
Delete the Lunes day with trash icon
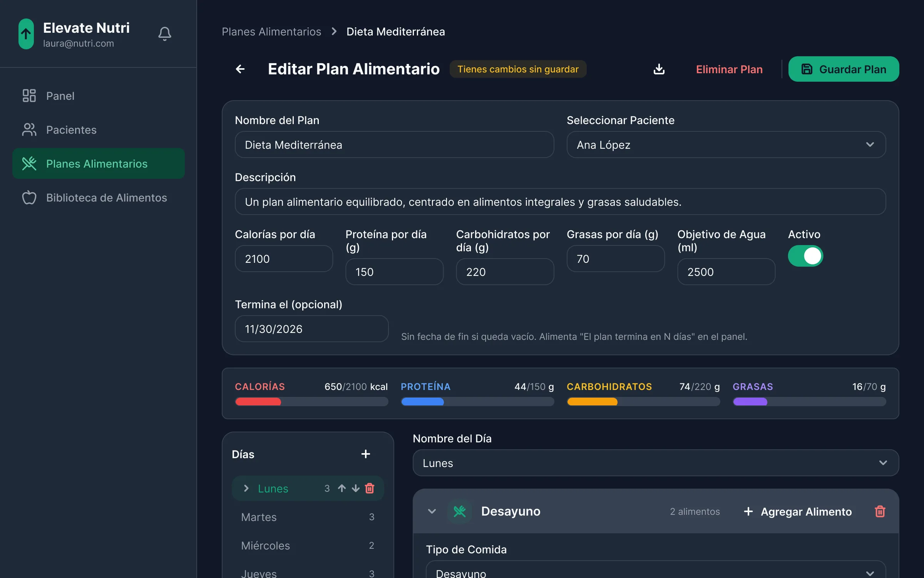370,488
